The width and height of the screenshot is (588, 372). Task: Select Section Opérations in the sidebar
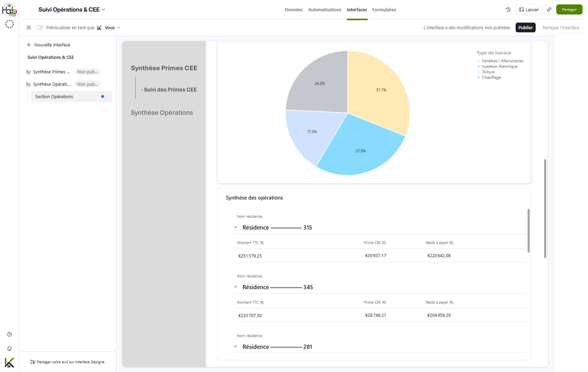72,97
